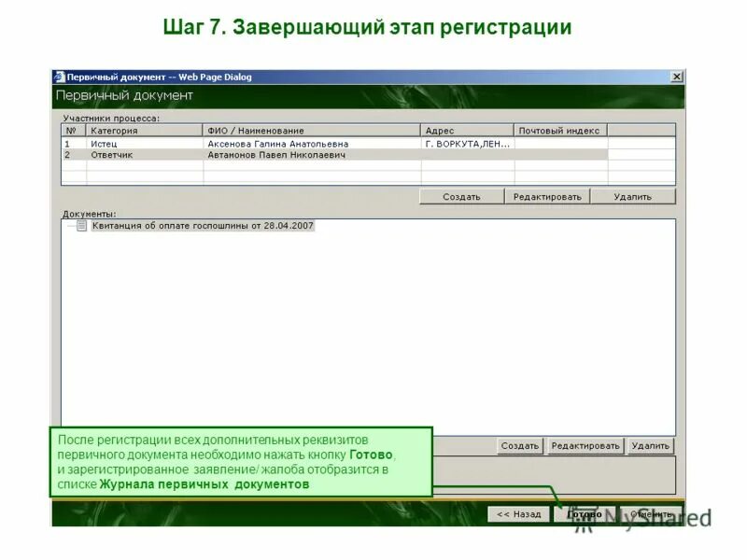The height and width of the screenshot is (560, 747).
Task: Click Почтовый индекс column header
Action: (x=560, y=131)
